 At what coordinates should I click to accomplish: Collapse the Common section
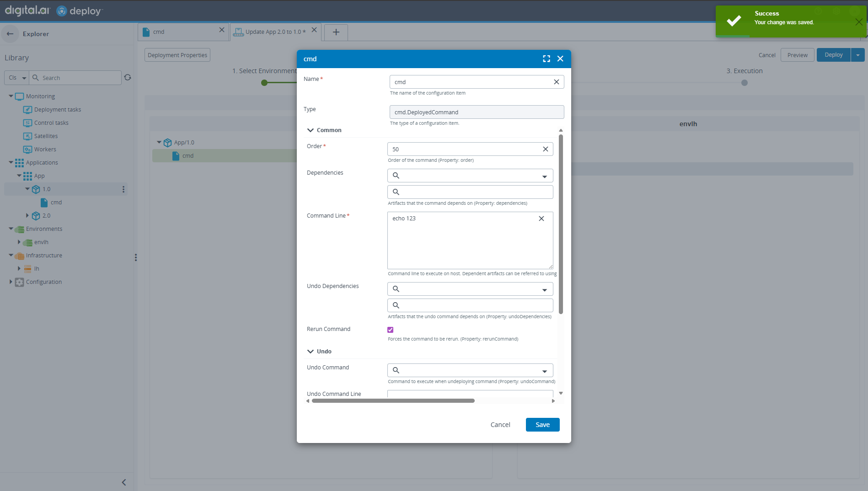coord(311,130)
